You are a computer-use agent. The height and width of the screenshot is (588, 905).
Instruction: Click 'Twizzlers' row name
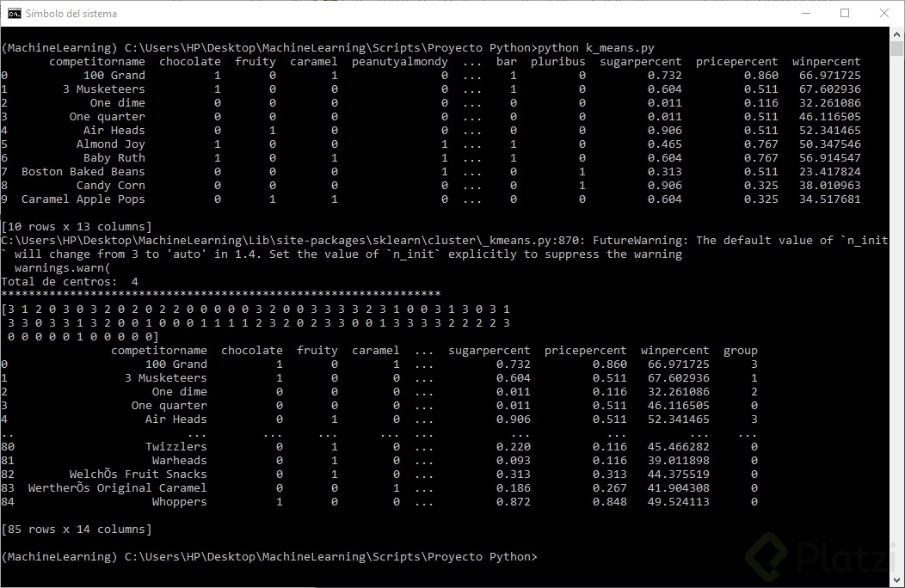176,447
